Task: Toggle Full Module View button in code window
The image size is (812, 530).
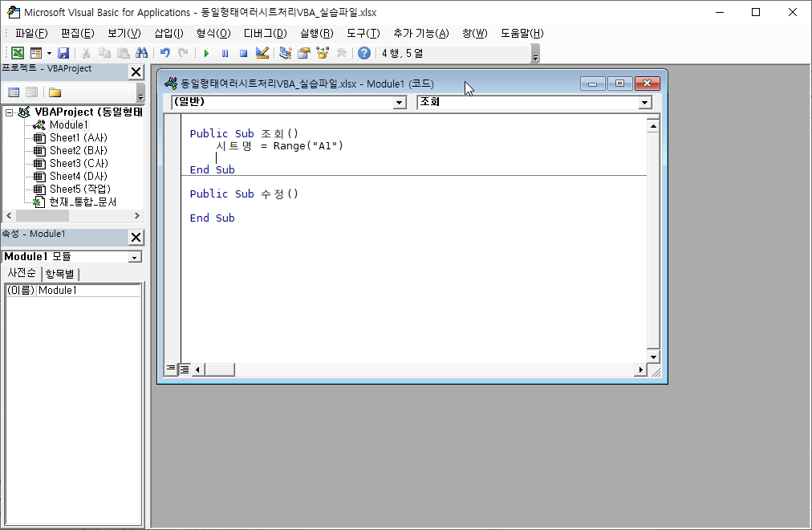Action: pyautogui.click(x=185, y=369)
